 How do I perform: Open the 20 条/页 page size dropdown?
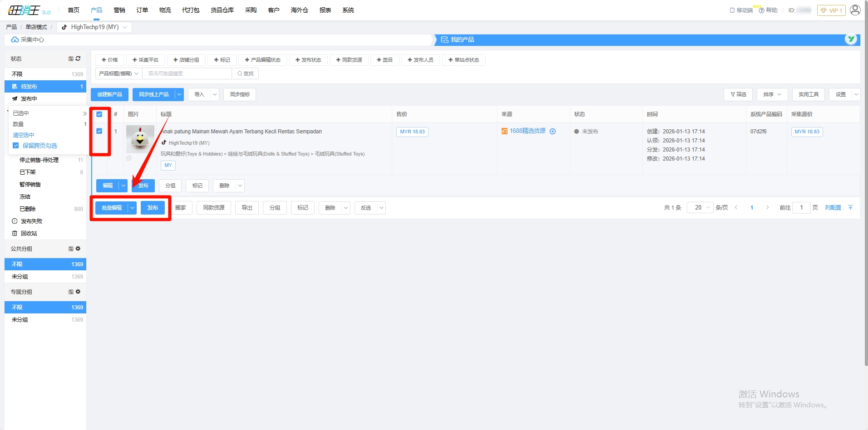700,208
